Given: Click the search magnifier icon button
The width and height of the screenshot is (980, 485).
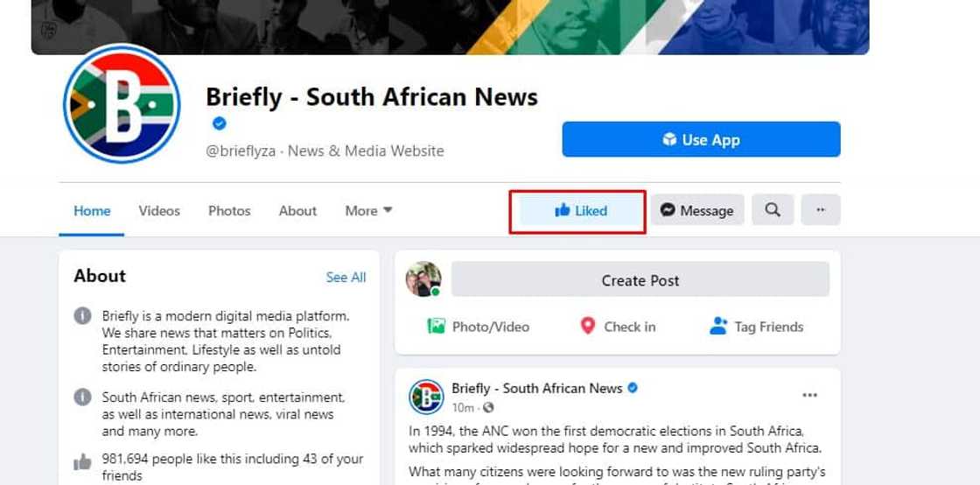Looking at the screenshot, I should point(773,210).
